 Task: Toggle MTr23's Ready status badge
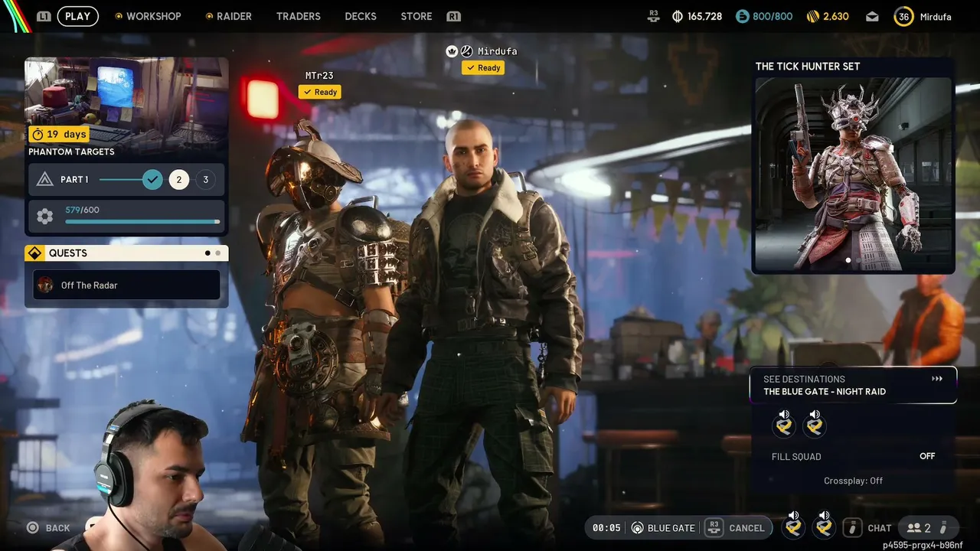pos(320,92)
